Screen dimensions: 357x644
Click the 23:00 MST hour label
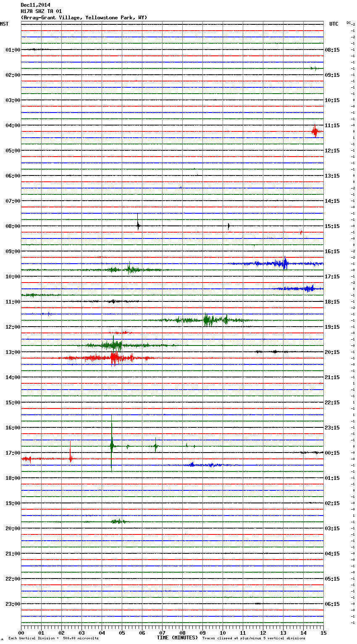click(13, 604)
